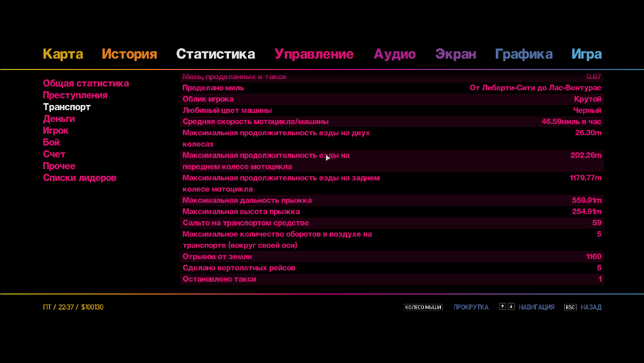Click the ПРОКРУТКА label
This screenshot has width=644, height=363.
pos(471,307)
